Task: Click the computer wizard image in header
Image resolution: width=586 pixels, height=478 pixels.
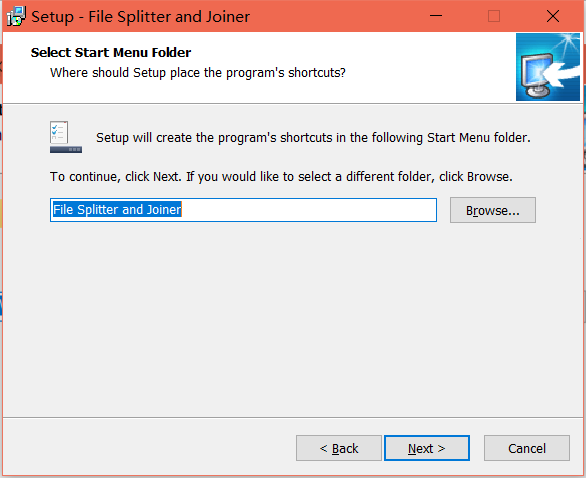Action: [x=548, y=67]
